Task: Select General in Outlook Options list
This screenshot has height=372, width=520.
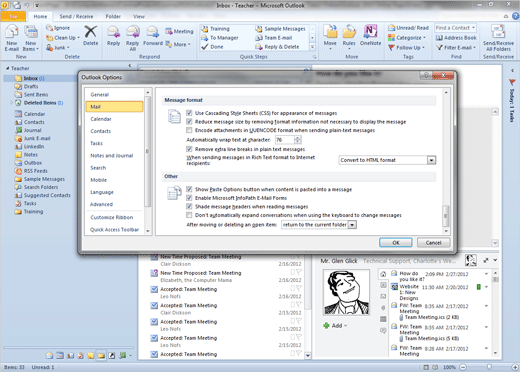Action: (114, 95)
